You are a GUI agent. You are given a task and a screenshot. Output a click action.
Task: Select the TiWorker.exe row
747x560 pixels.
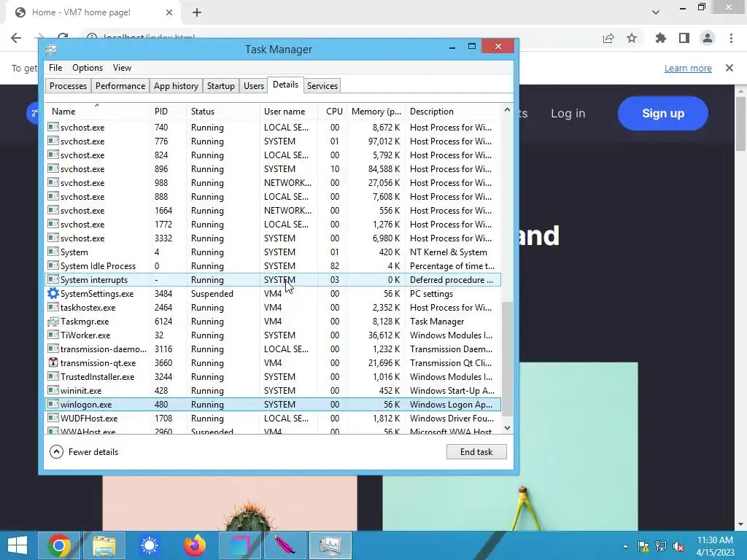click(x=273, y=335)
